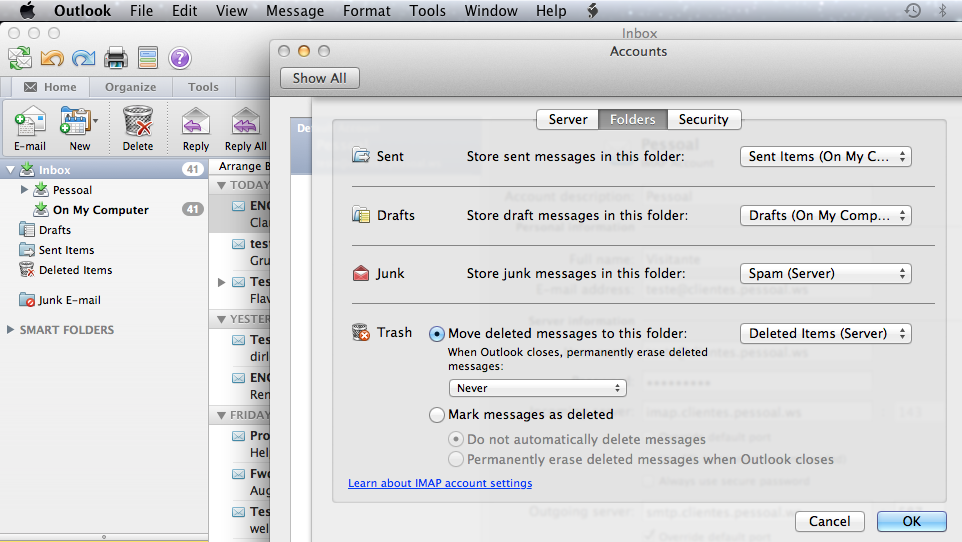Collapse the YESTERDAY message group
962x542 pixels.
(x=221, y=319)
